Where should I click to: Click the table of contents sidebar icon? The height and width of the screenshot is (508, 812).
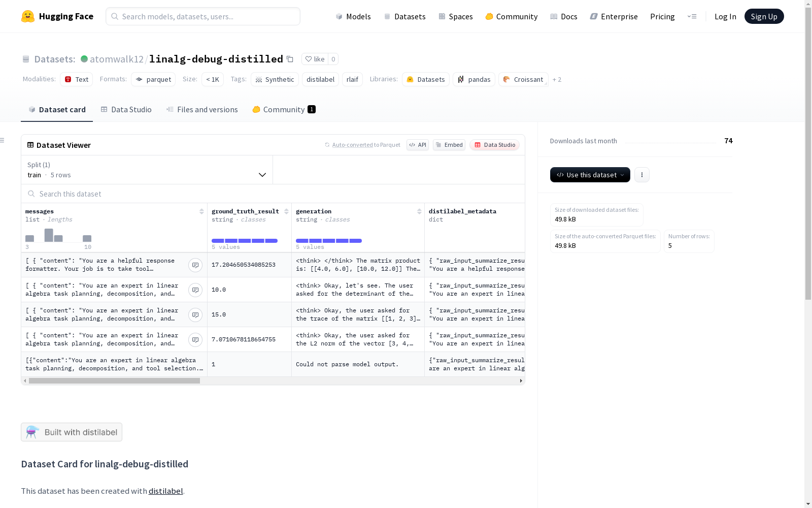click(3, 140)
